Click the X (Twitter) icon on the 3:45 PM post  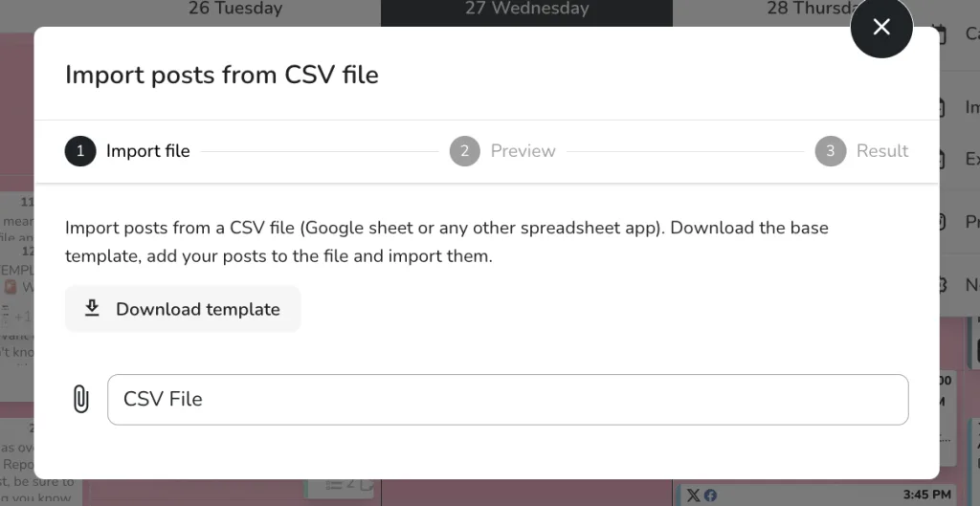[x=693, y=495]
